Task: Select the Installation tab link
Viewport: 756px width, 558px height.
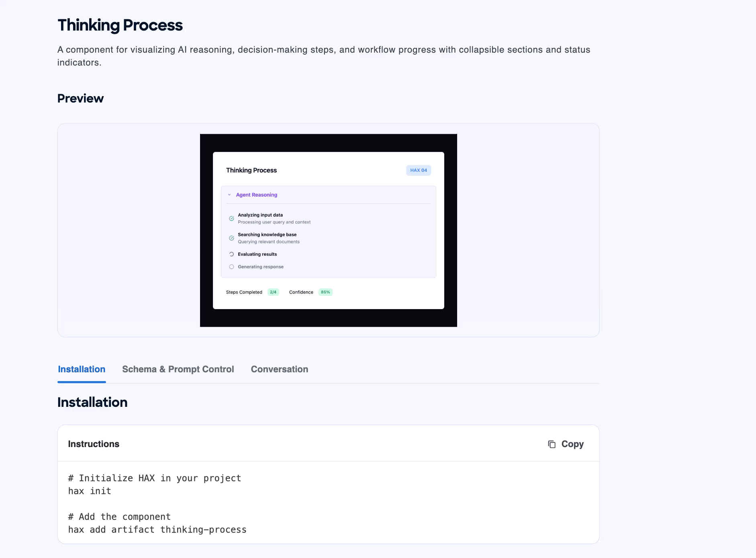Action: 82,369
